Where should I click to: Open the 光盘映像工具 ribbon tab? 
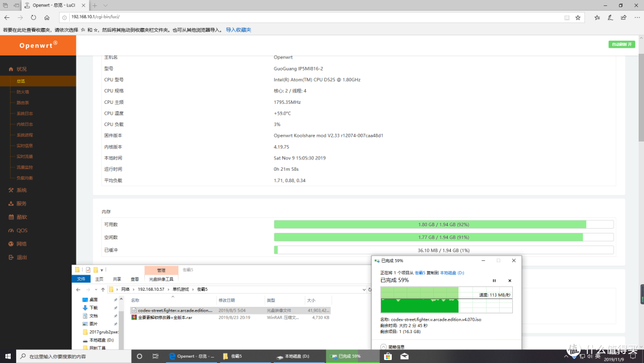click(x=161, y=279)
